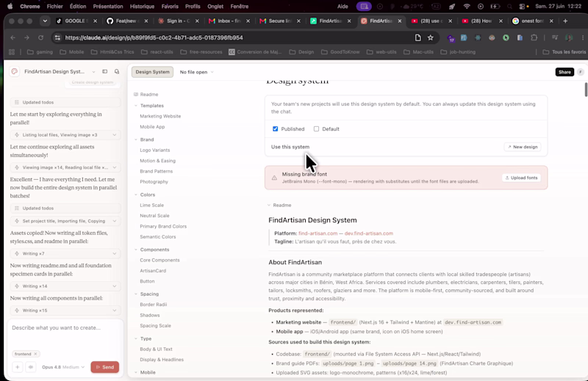This screenshot has height=381, width=588.
Task: Switch to the Inbox Gmail tab
Action: point(229,21)
